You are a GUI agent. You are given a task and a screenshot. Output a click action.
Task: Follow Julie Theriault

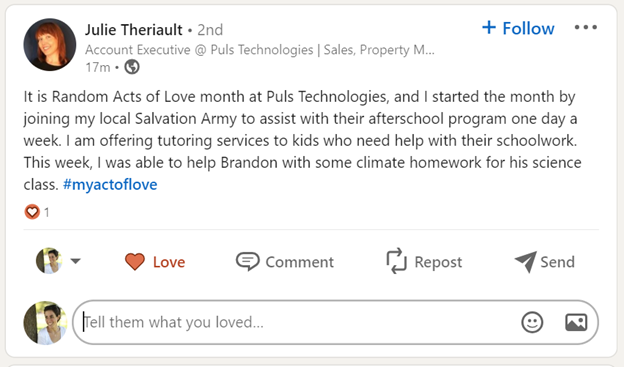click(x=518, y=28)
